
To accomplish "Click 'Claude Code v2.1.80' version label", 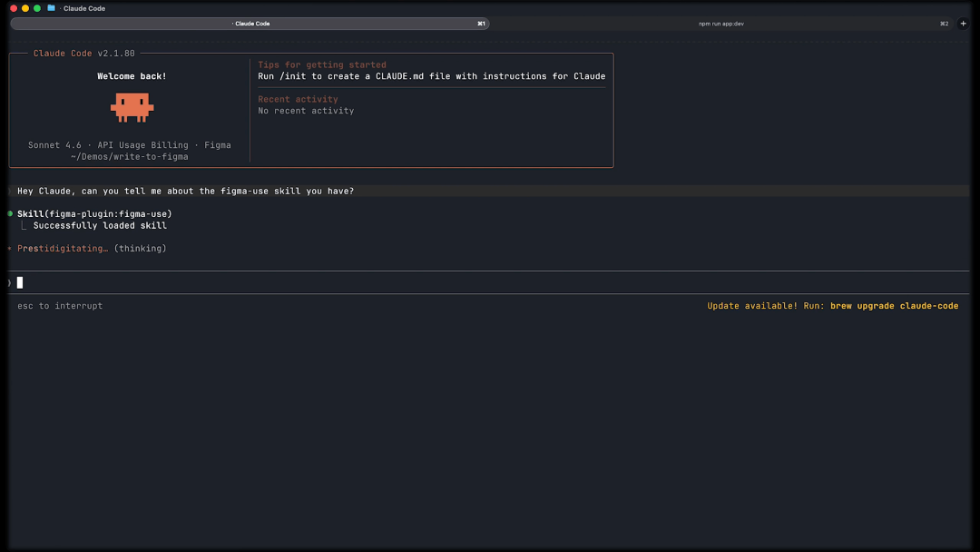I will [83, 54].
